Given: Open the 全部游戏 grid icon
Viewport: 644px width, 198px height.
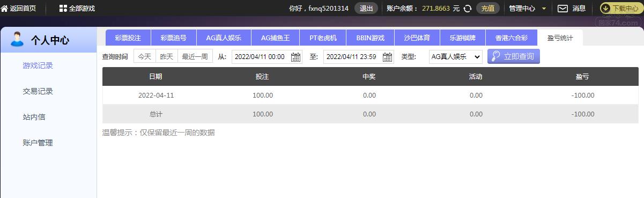Looking at the screenshot, I should tap(63, 8).
